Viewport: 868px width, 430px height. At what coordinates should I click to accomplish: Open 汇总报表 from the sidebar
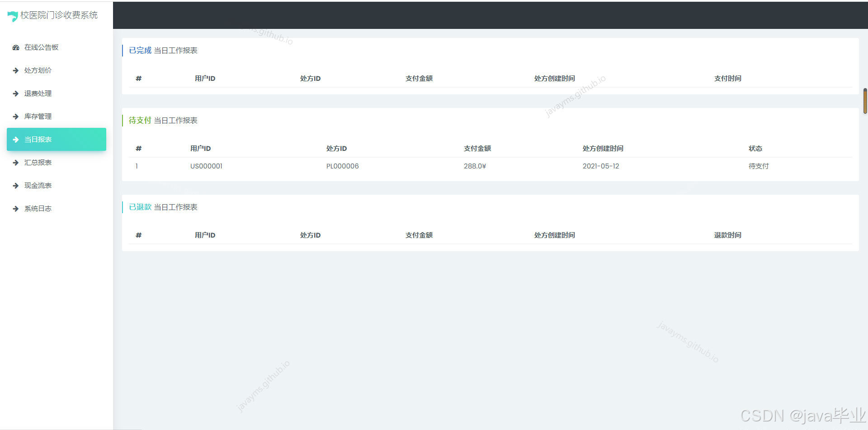[38, 162]
